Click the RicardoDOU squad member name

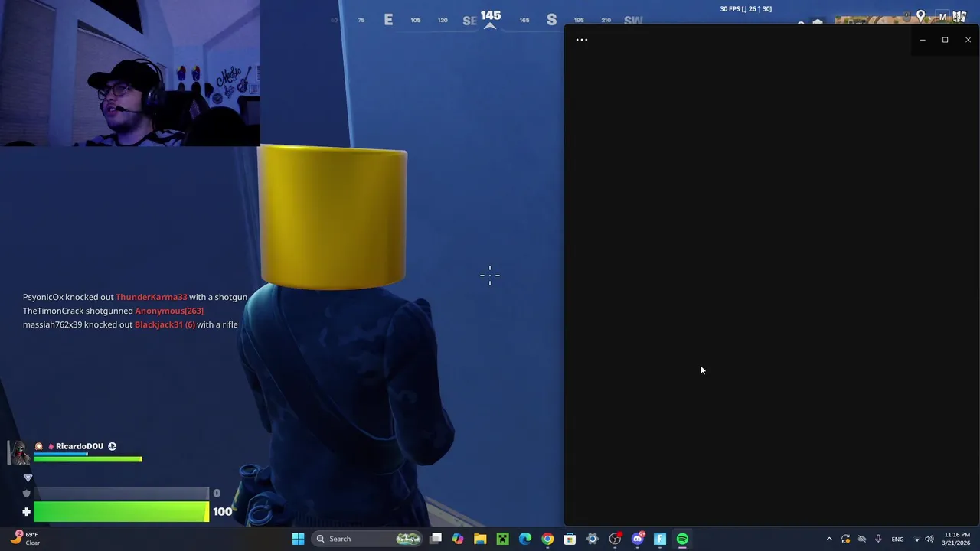[80, 446]
